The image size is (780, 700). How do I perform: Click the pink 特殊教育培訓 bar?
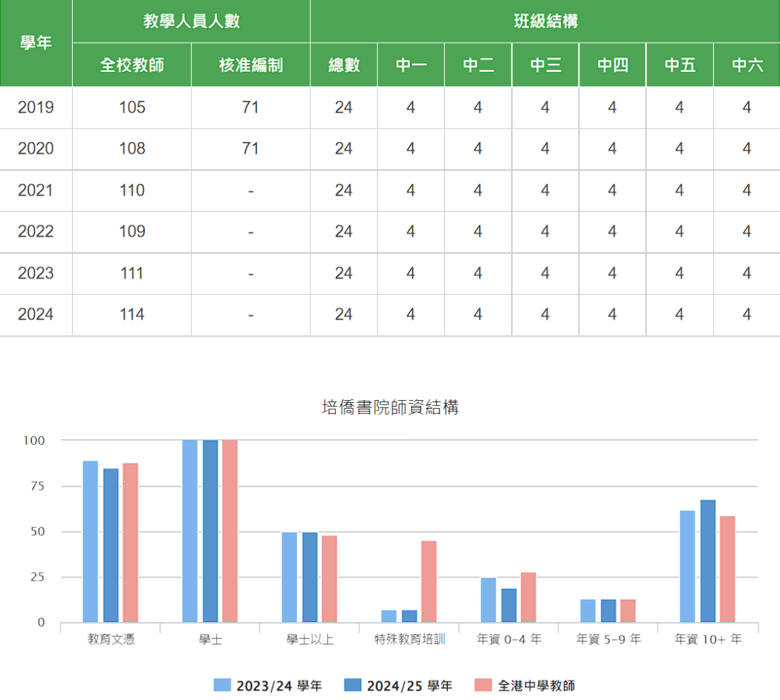[429, 581]
